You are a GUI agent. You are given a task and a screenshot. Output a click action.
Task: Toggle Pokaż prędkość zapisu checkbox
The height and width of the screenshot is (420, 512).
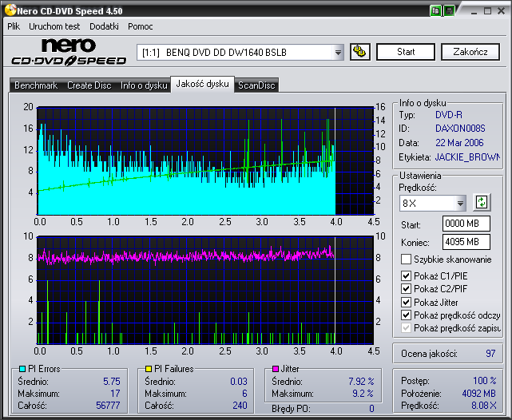406,328
